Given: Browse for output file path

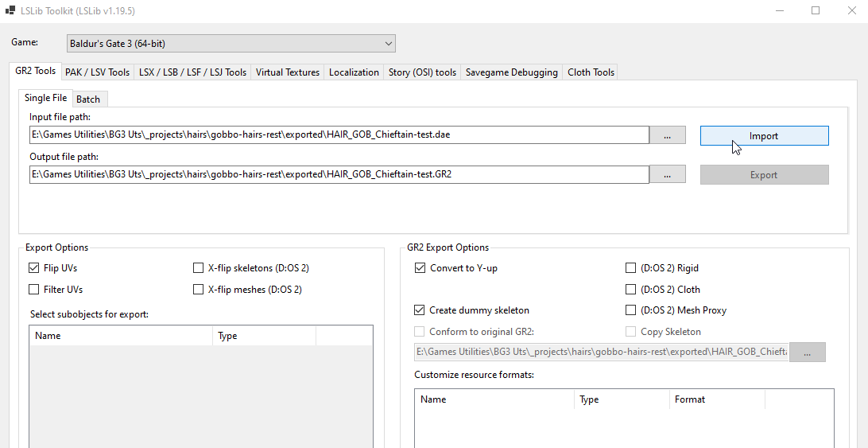Looking at the screenshot, I should click(667, 174).
